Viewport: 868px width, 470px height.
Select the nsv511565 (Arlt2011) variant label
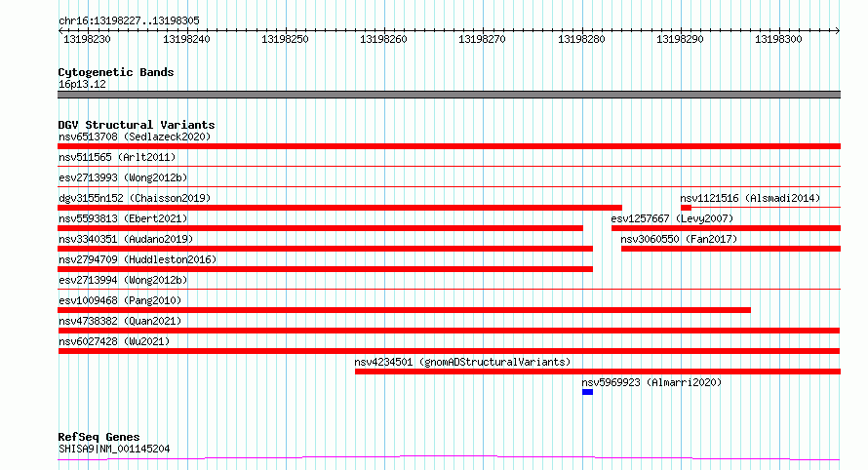pyautogui.click(x=117, y=157)
